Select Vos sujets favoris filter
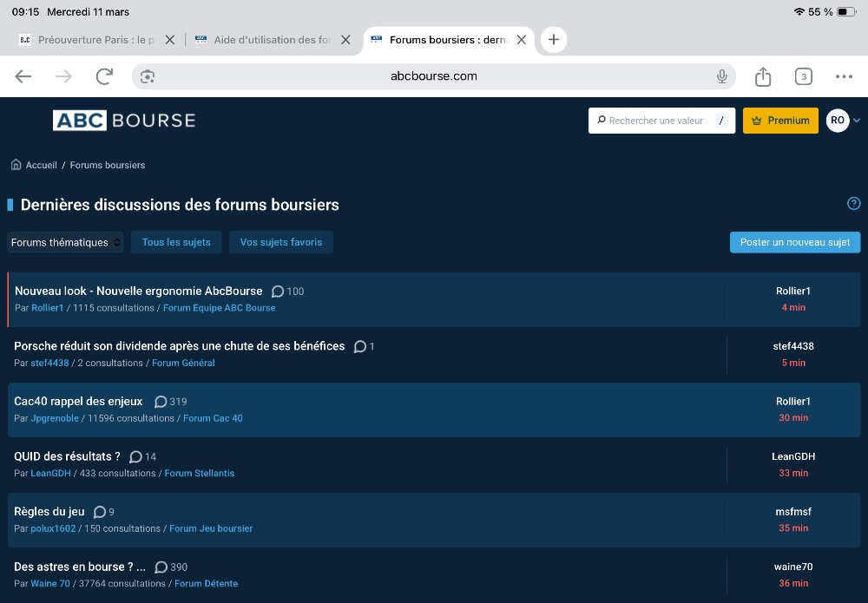 pos(280,242)
